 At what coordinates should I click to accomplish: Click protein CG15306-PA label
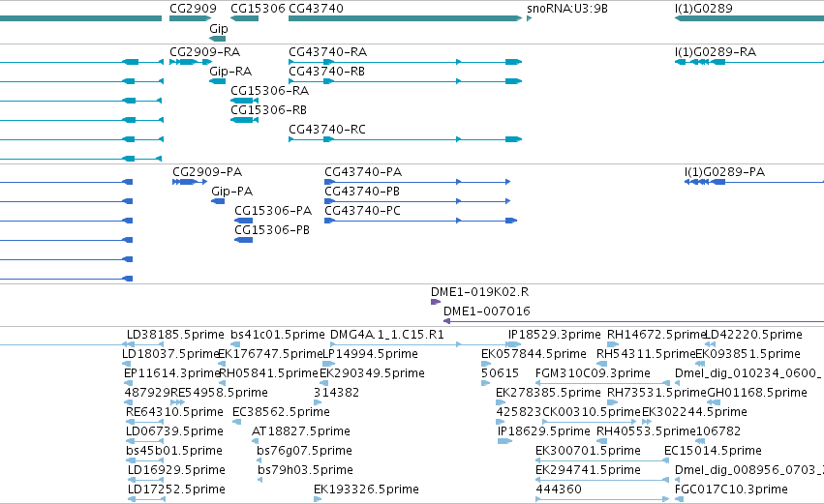click(273, 211)
